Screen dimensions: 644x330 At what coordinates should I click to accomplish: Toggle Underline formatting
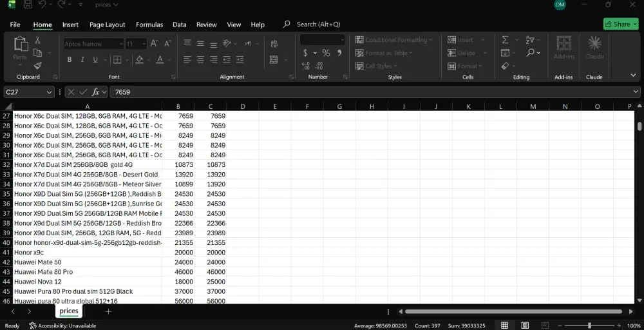95,59
